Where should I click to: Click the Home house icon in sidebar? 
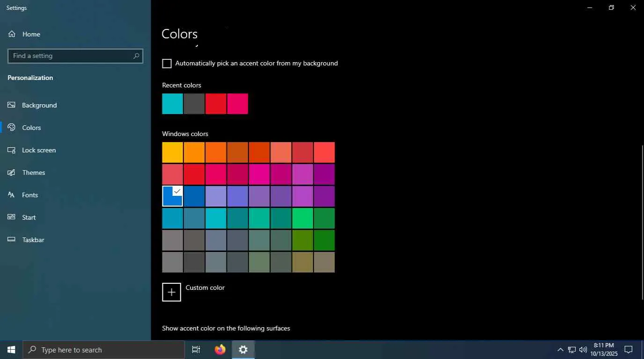pos(12,34)
